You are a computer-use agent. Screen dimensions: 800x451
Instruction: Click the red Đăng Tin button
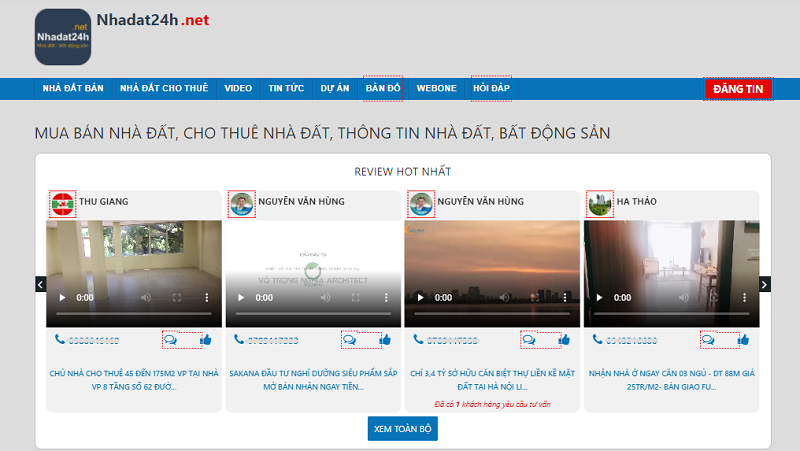point(738,89)
